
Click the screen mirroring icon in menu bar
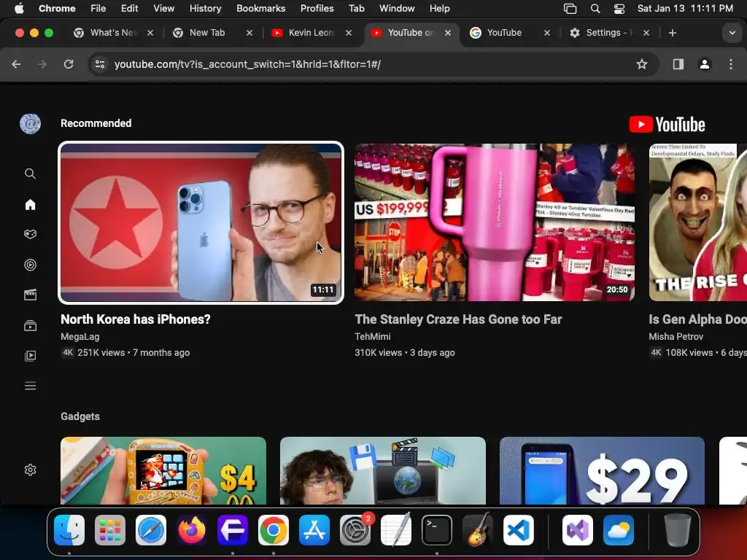[570, 9]
